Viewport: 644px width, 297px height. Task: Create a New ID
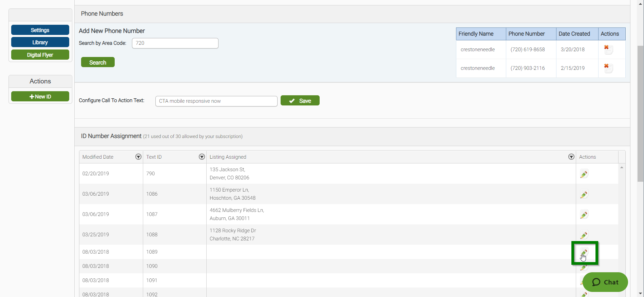click(x=40, y=96)
